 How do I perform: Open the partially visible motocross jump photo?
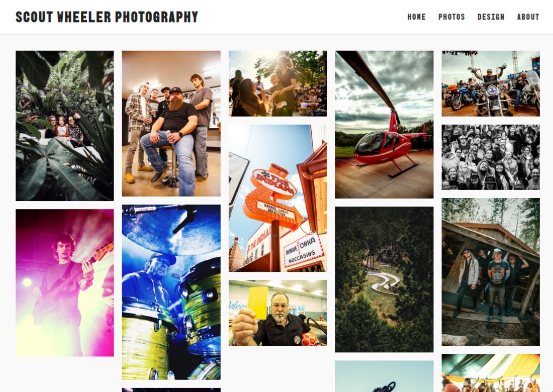pyautogui.click(x=384, y=376)
